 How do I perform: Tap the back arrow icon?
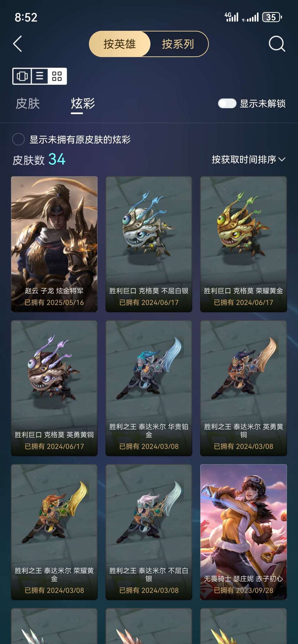click(18, 44)
